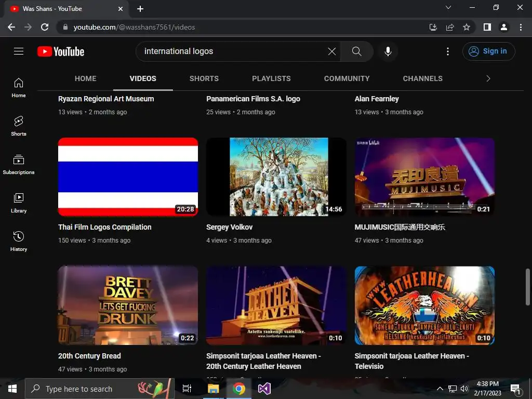Click the page vertical scrollbar thumb
This screenshot has height=399, width=532.
tap(528, 287)
